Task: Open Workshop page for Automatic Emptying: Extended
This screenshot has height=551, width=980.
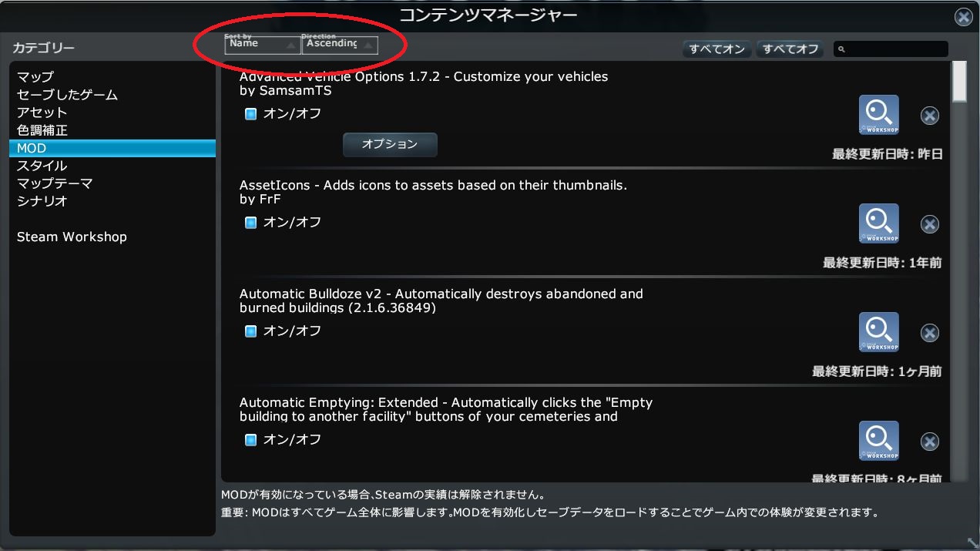Action: pos(879,441)
